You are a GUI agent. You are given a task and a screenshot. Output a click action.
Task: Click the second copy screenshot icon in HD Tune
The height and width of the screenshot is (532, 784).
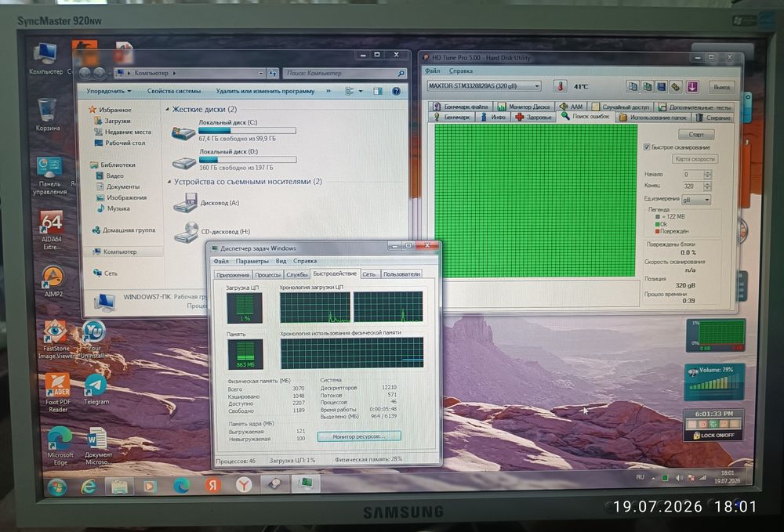click(647, 86)
